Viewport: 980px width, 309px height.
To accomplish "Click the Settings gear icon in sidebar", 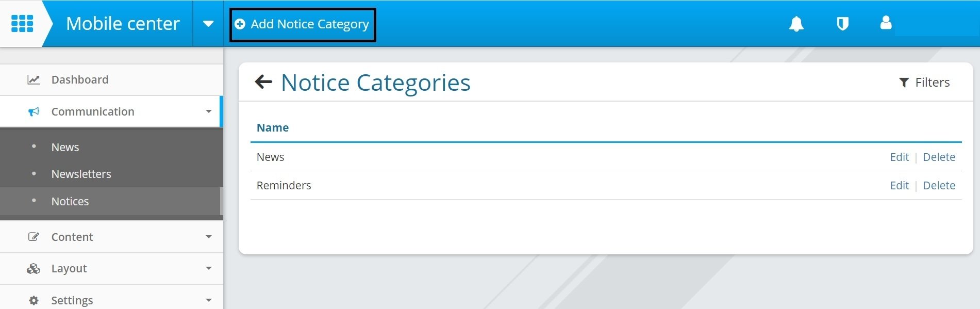I will [x=34, y=300].
